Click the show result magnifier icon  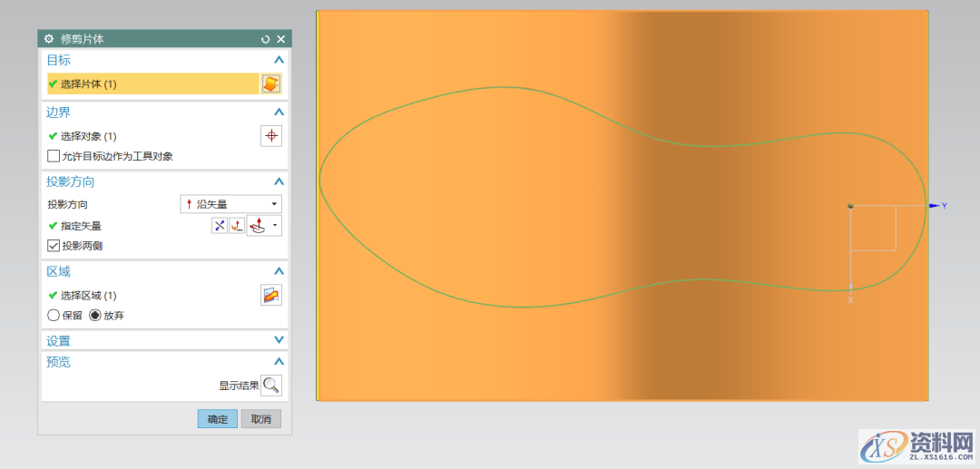pos(271,386)
